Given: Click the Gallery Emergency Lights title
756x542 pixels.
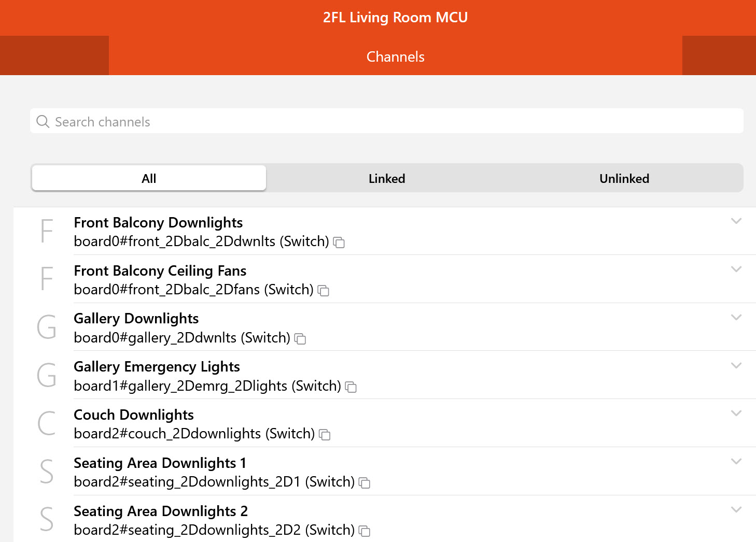Looking at the screenshot, I should coord(157,367).
